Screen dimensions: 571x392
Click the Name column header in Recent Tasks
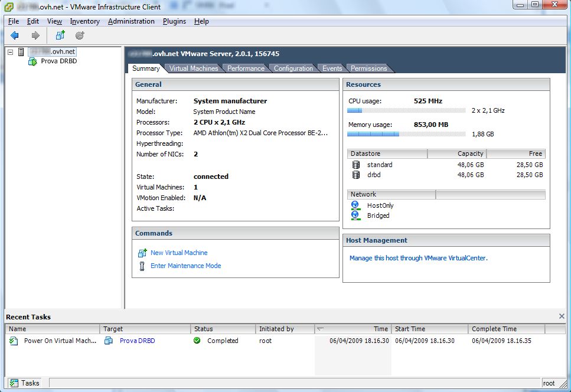(53, 329)
